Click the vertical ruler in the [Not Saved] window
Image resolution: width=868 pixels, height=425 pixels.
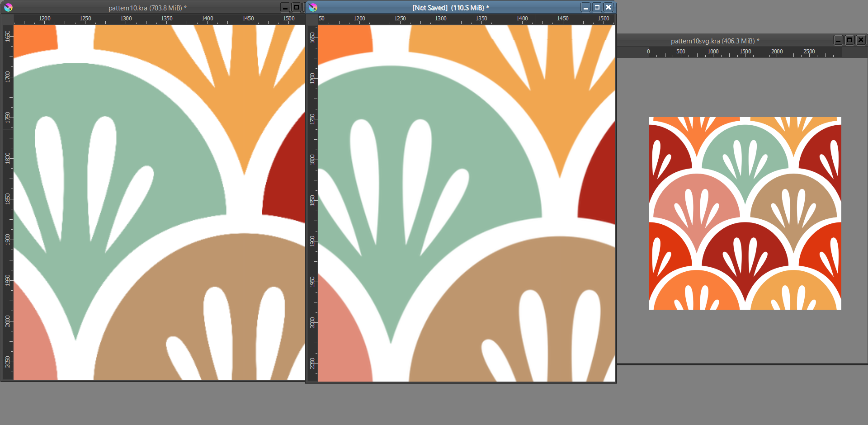(312, 203)
